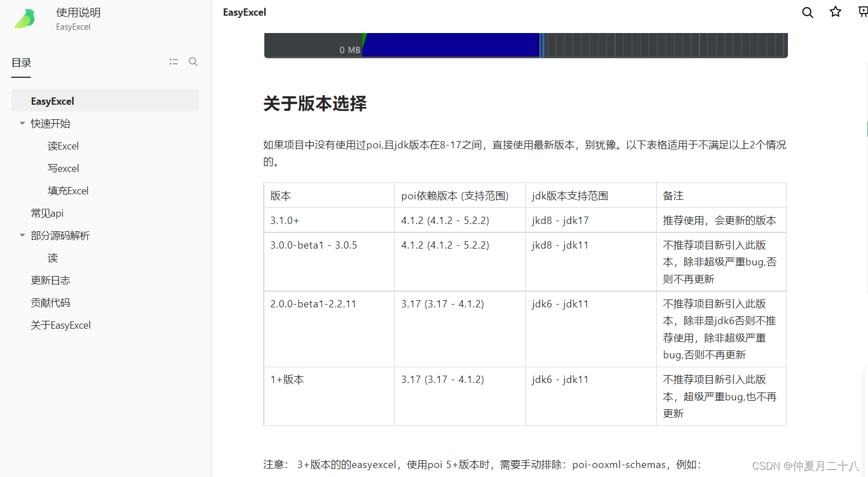Click the 版本 column header

pyautogui.click(x=329, y=195)
